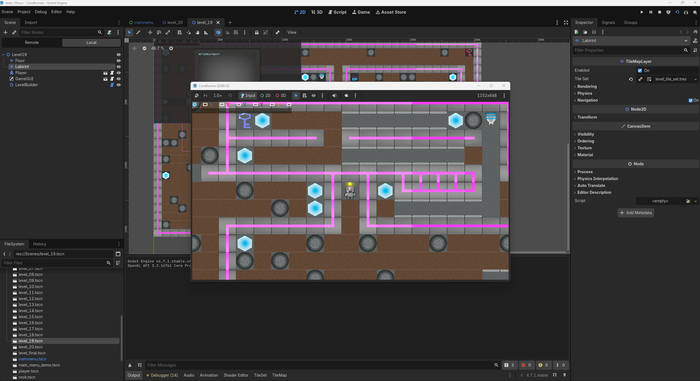Toggle visibility eye in debug window toolbar
Screen dimensions: 700x381
click(313, 96)
